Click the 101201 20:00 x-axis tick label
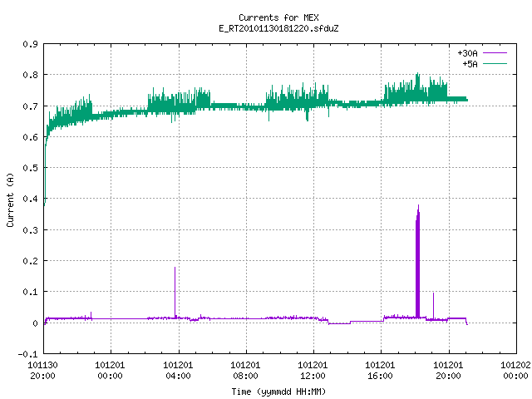 pyautogui.click(x=448, y=371)
